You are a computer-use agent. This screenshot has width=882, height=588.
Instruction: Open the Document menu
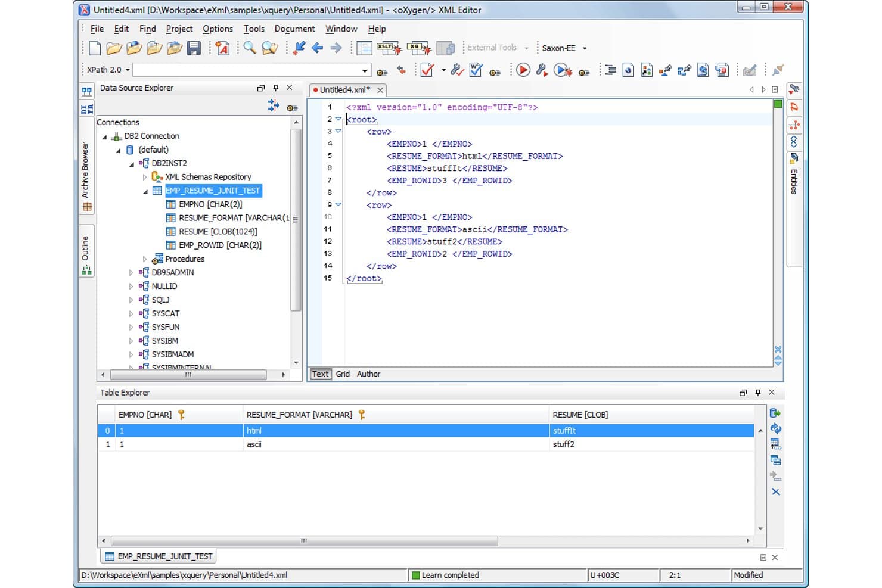click(x=294, y=29)
